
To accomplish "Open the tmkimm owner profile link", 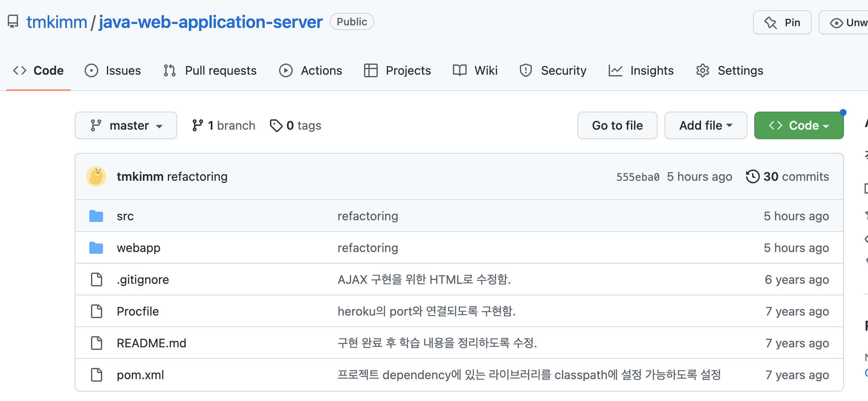I will pos(57,22).
